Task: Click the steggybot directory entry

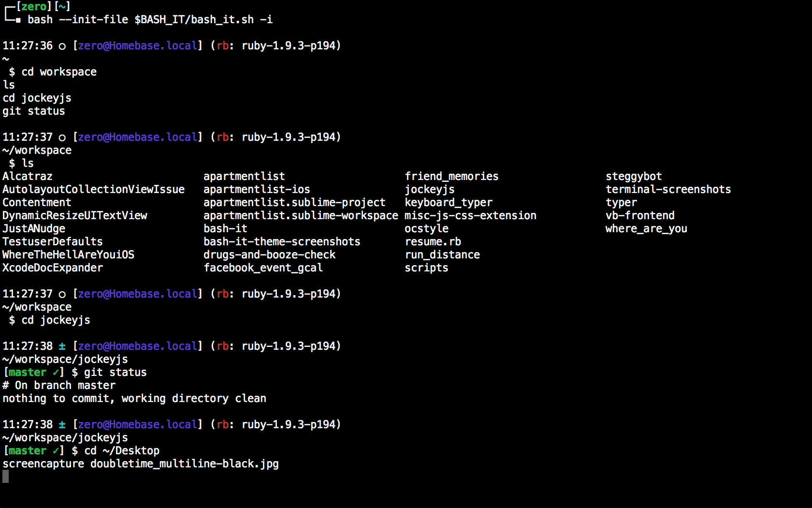Action: [x=634, y=176]
